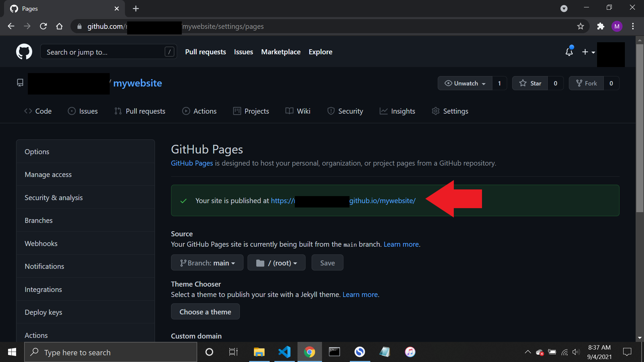Screen dimensions: 644x362
Task: Click the GitHub Pages documentation link
Action: click(x=192, y=163)
